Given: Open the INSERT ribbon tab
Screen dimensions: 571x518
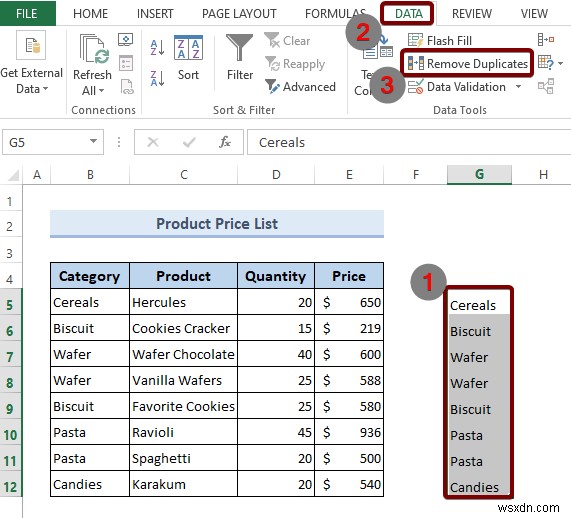Looking at the screenshot, I should point(155,14).
